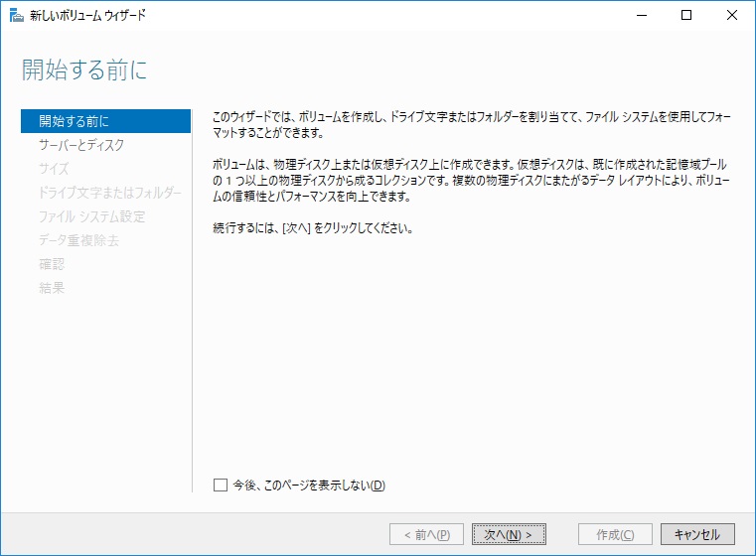Click the < 前へ(P) button
Viewport: 756px width, 556px height.
point(427,534)
